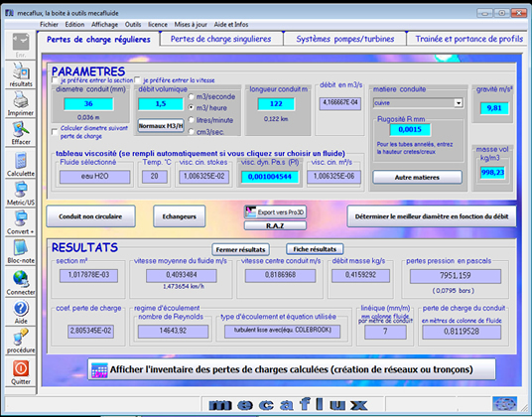Viewport: 532px width, 417px height.
Task: Open the Outils menu
Action: pos(133,25)
